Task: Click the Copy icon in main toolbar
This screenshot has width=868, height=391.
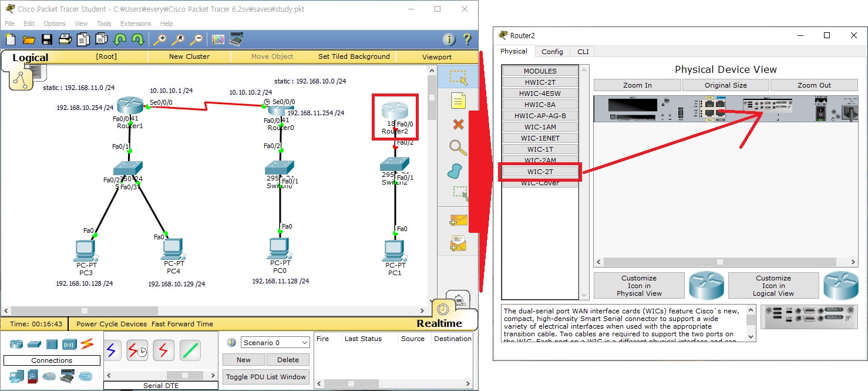Action: click(x=83, y=40)
